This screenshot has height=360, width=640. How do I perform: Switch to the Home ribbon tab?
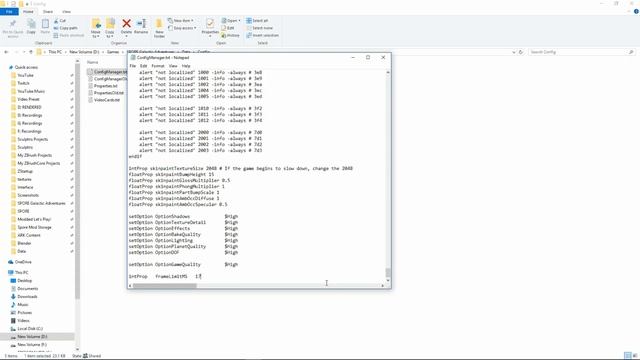pos(28,11)
